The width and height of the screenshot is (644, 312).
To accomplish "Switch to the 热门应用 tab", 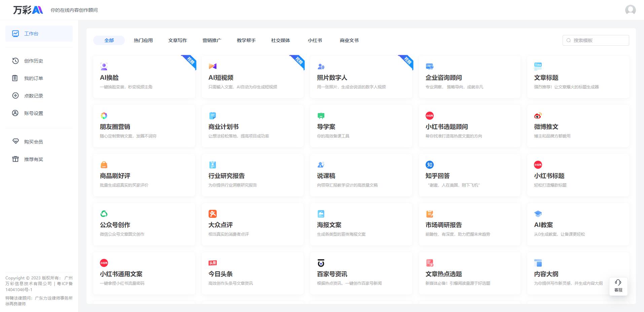I will point(143,40).
